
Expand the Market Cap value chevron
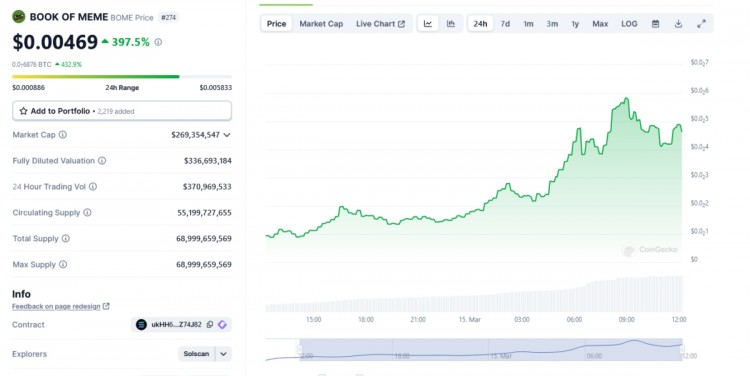(227, 135)
